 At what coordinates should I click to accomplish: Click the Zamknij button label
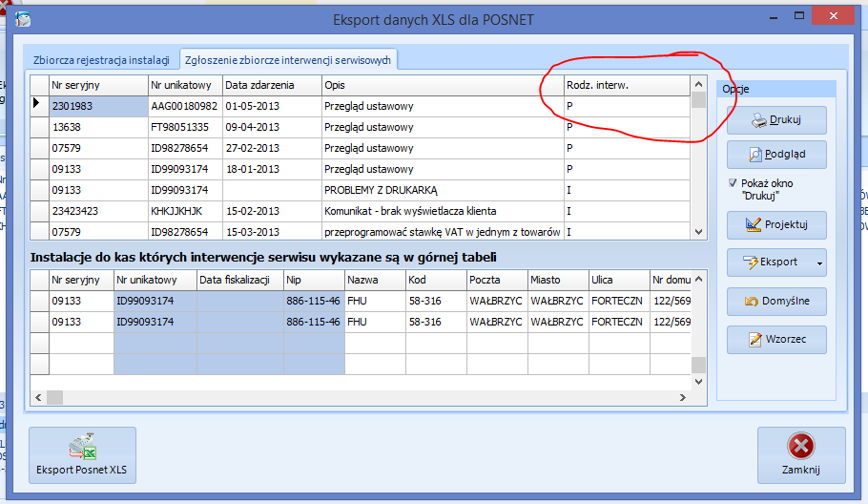click(801, 470)
